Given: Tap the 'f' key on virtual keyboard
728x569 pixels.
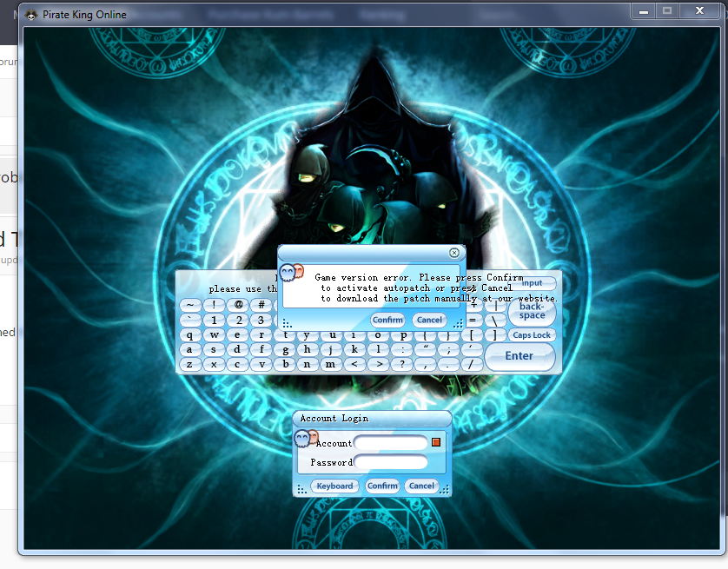Looking at the screenshot, I should point(261,349).
